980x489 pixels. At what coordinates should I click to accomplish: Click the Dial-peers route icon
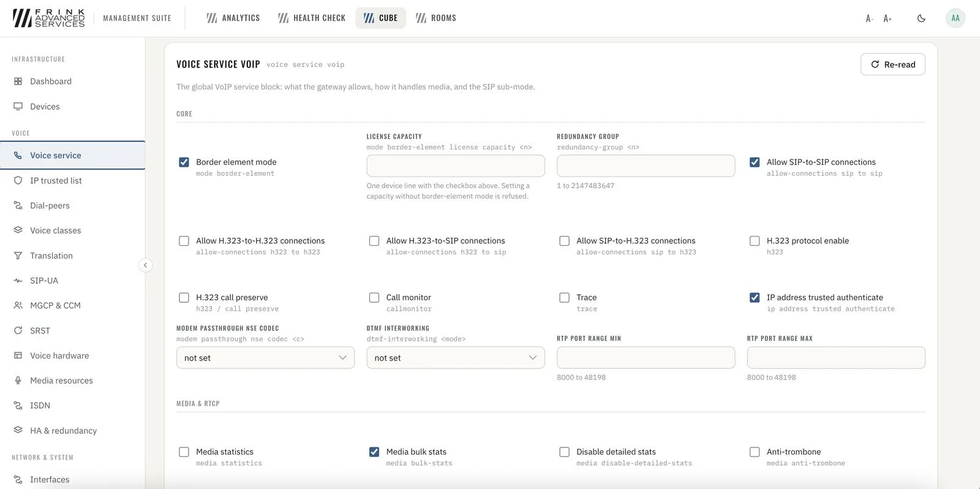[x=18, y=206]
